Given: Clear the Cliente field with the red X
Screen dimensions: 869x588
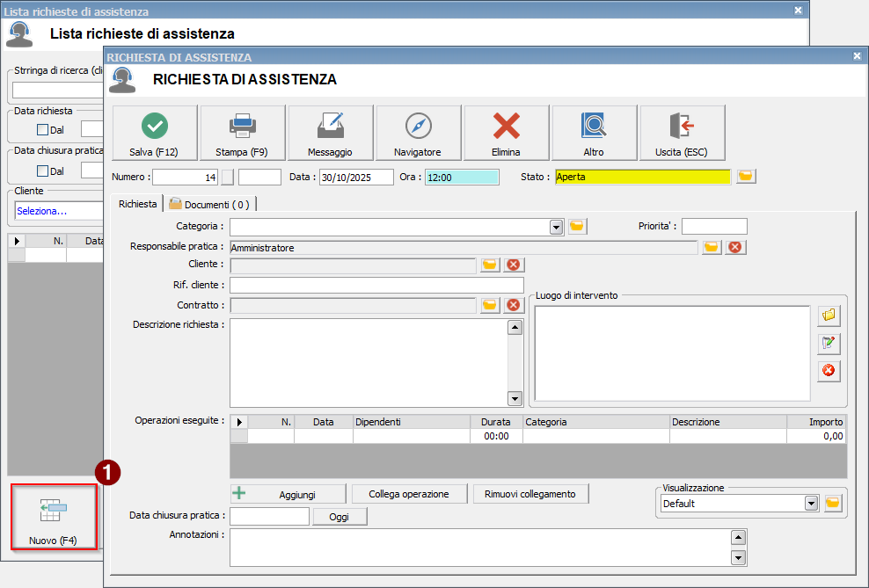Looking at the screenshot, I should (x=514, y=265).
